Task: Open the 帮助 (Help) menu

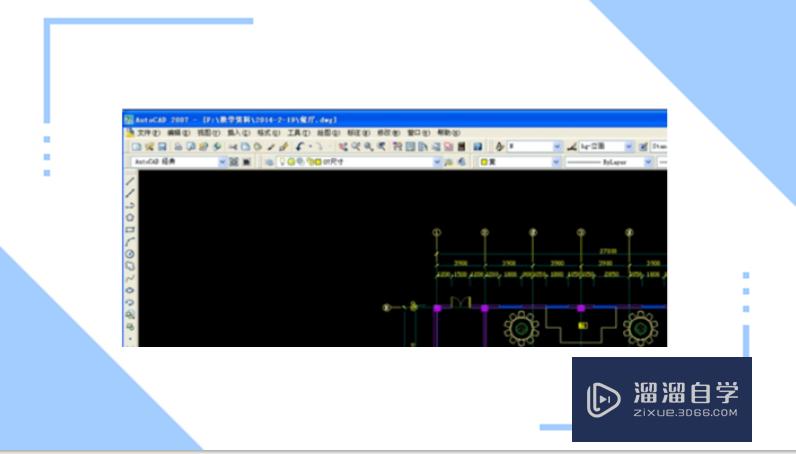Action: tap(449, 133)
